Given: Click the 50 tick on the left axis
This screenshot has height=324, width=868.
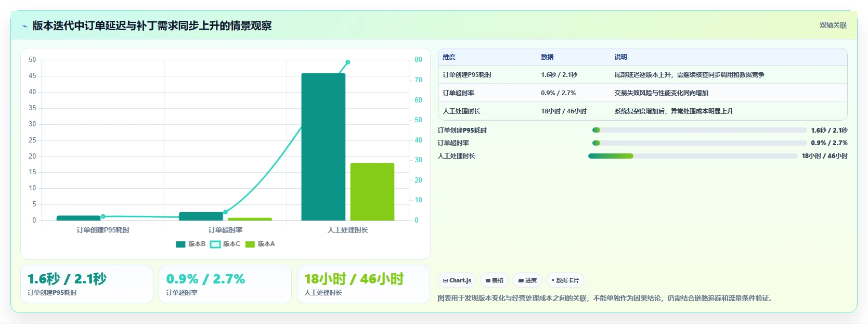Looking at the screenshot, I should coord(32,60).
